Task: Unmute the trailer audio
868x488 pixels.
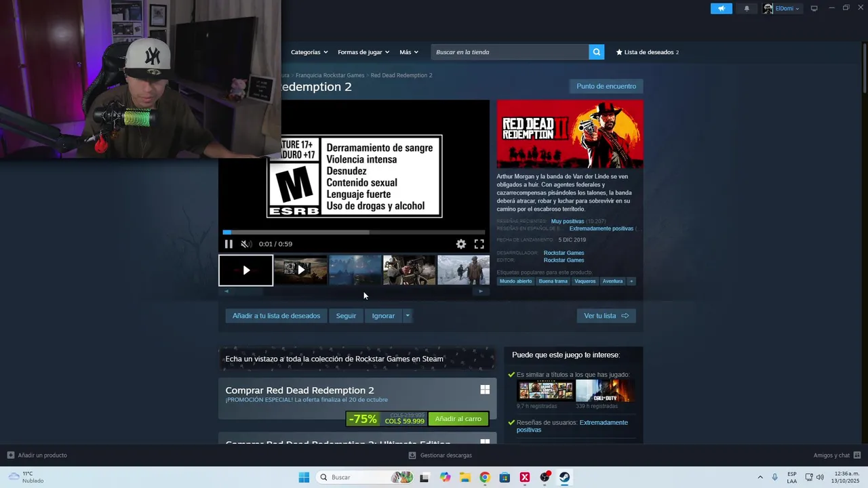Action: 246,244
